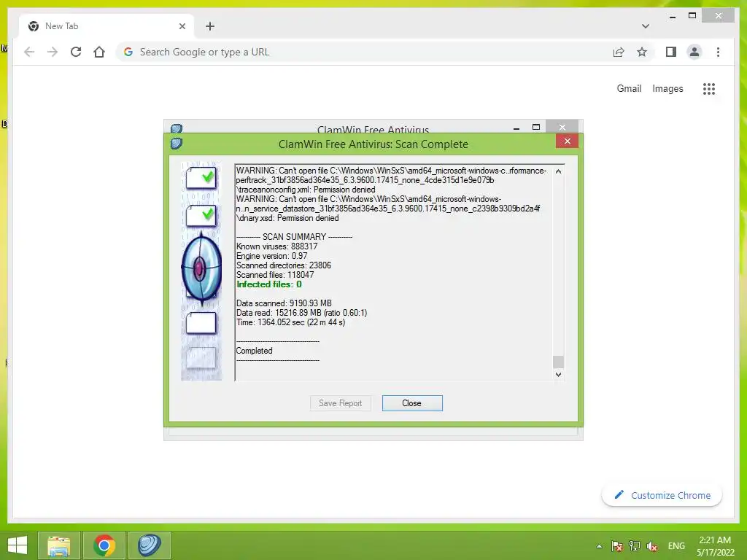Click the Save Report button
747x560 pixels.
tap(340, 402)
